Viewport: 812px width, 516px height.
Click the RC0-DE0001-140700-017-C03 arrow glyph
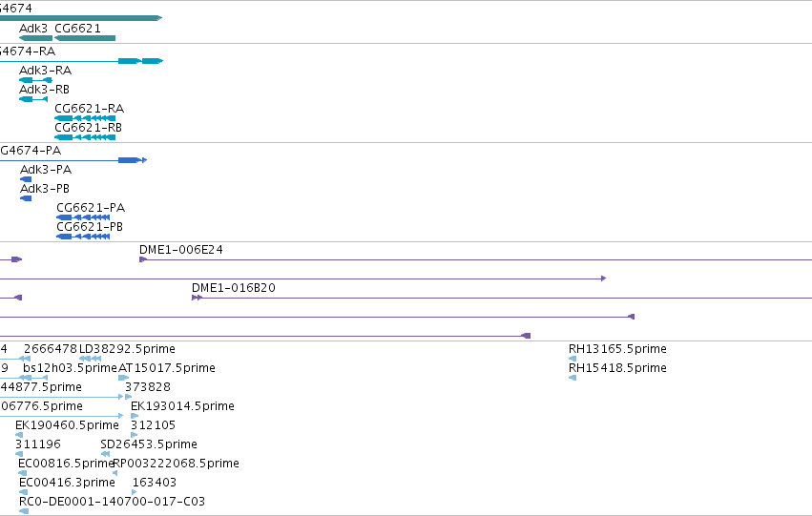(x=24, y=511)
